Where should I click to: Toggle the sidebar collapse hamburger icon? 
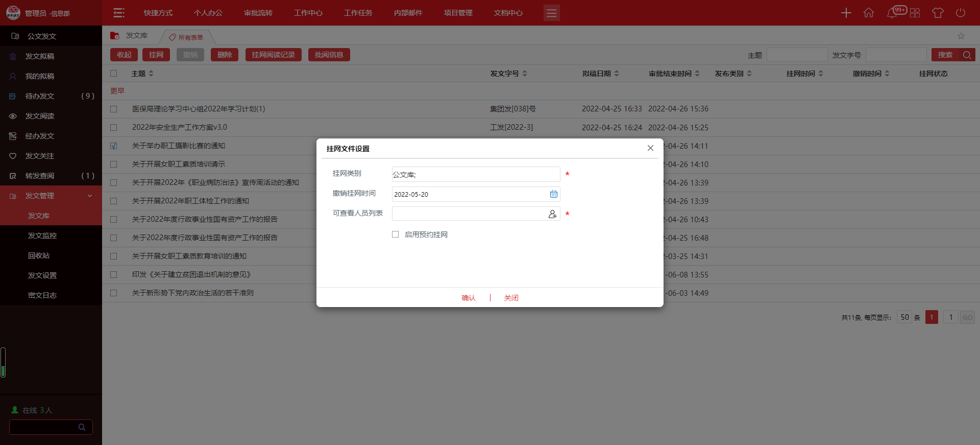click(x=119, y=13)
